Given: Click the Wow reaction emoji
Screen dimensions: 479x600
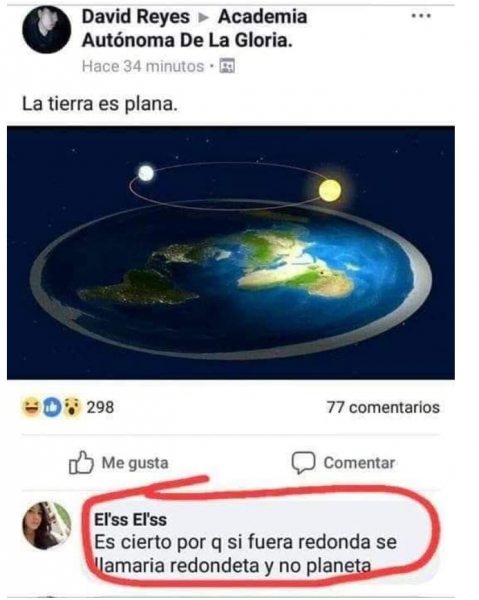Looking at the screenshot, I should click(x=72, y=408).
